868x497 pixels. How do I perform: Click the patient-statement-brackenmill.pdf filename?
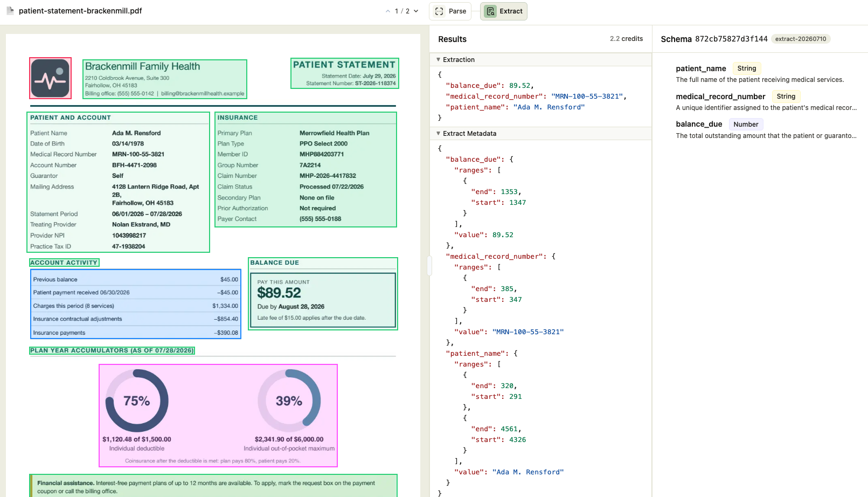[x=80, y=11]
